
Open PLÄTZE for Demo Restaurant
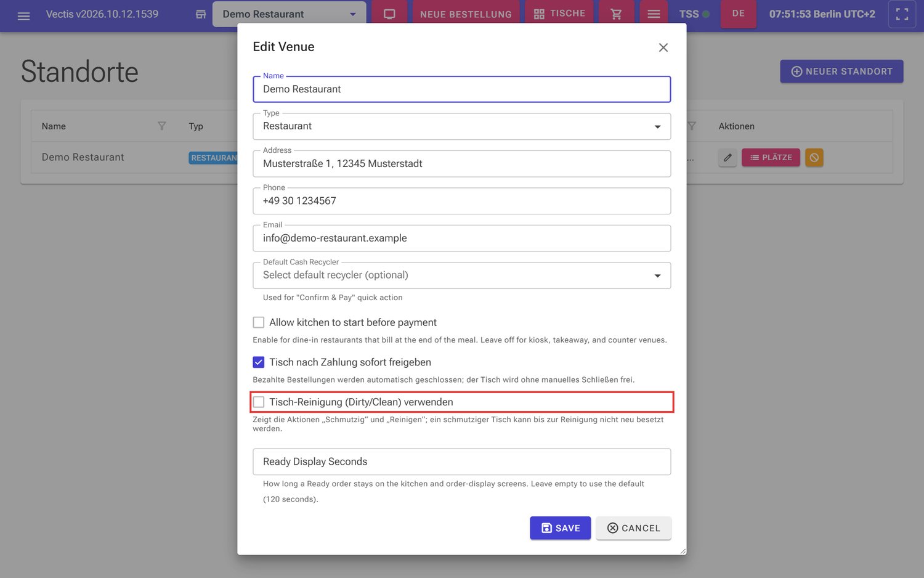[771, 158]
